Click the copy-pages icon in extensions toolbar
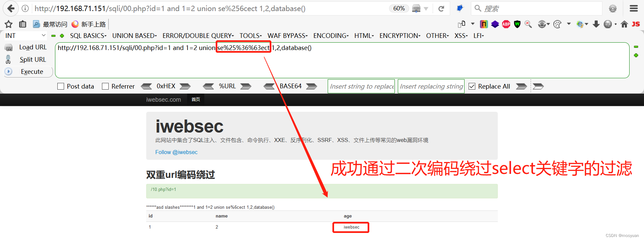Image resolution: width=644 pixels, height=241 pixels. point(462,24)
